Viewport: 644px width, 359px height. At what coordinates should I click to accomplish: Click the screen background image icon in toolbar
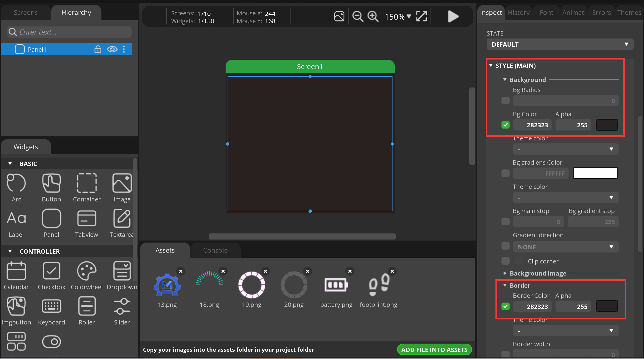coord(339,17)
